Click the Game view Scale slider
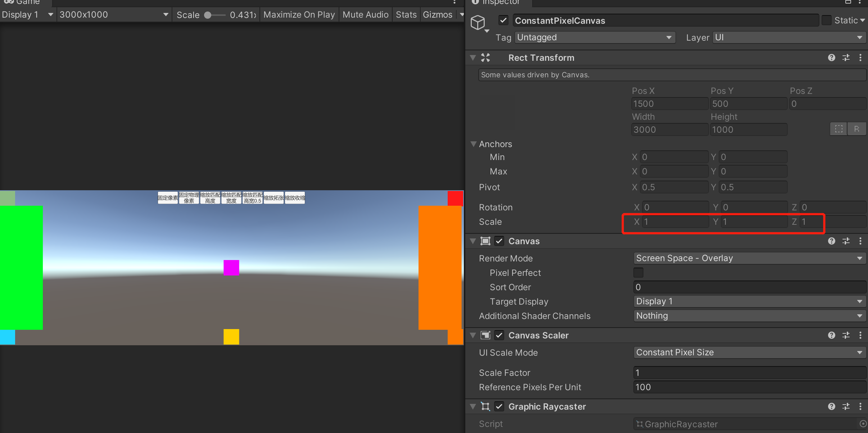 (215, 15)
